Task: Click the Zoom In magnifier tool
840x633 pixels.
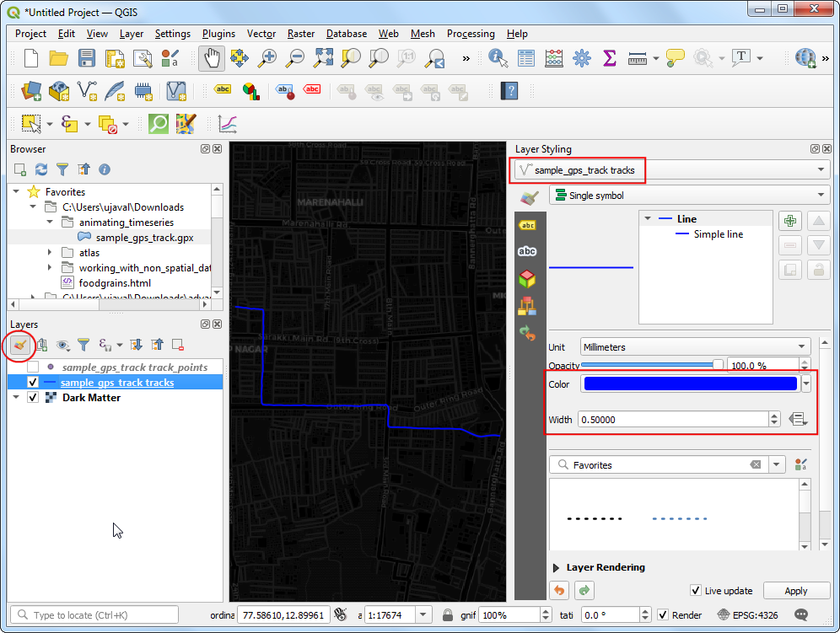Action: pyautogui.click(x=267, y=58)
